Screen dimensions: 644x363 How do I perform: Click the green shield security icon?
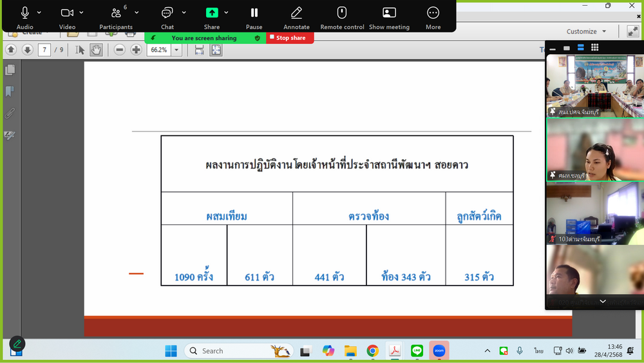[x=258, y=38]
